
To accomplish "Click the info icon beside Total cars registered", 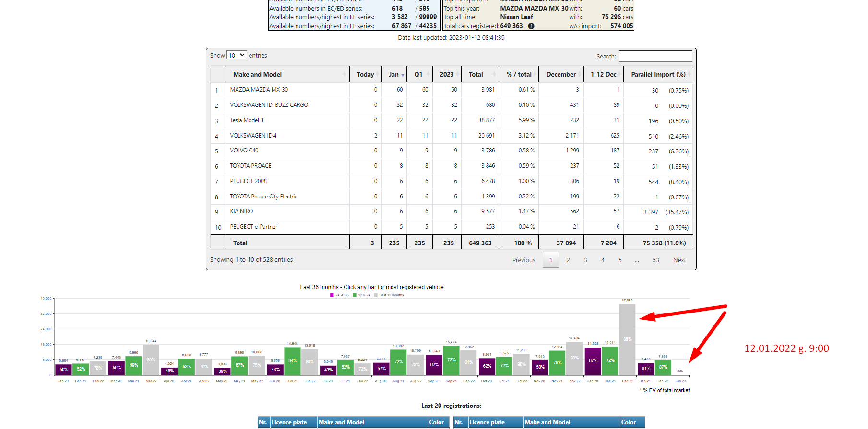I will tap(531, 26).
